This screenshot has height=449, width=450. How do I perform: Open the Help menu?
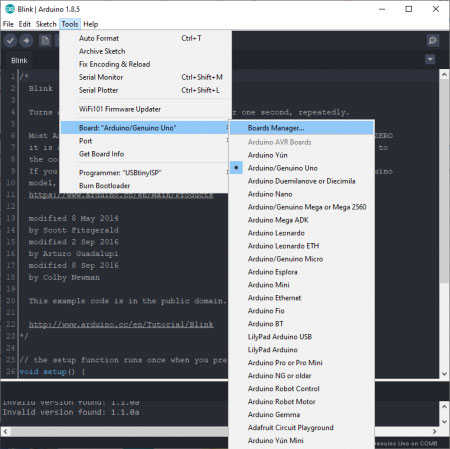coord(90,24)
